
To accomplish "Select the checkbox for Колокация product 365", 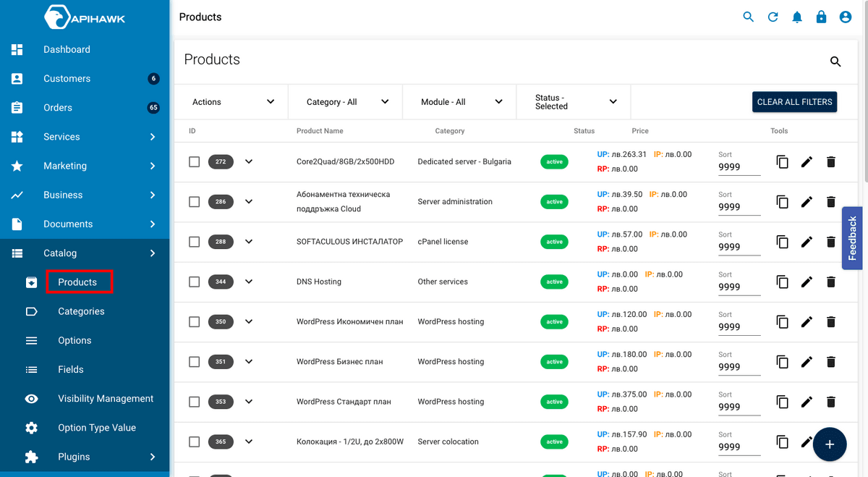I will click(x=194, y=442).
